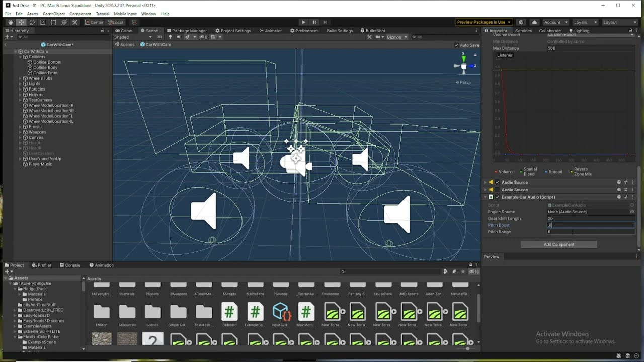This screenshot has height=362, width=644.
Task: Toggle Center pivot mode button
Action: [94, 22]
